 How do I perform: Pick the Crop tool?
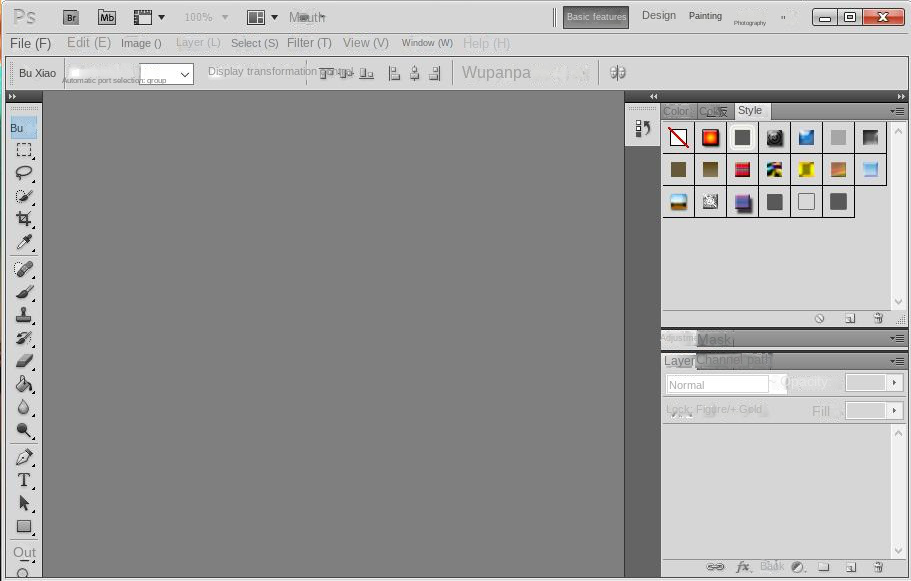click(24, 219)
